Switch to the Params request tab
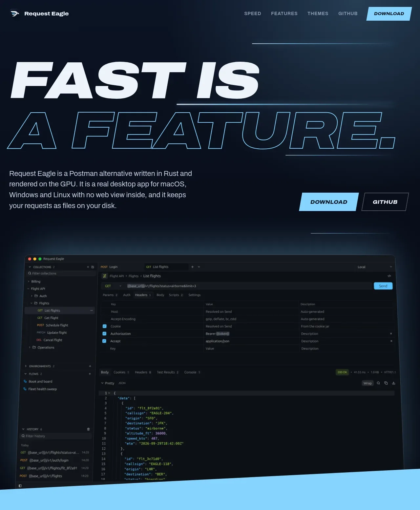 tap(110, 295)
